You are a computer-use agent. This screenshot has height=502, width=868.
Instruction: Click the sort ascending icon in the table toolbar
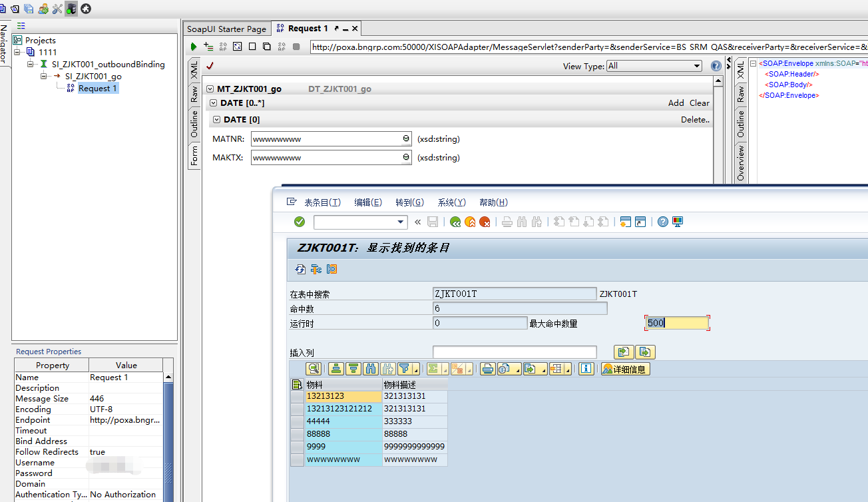point(335,368)
